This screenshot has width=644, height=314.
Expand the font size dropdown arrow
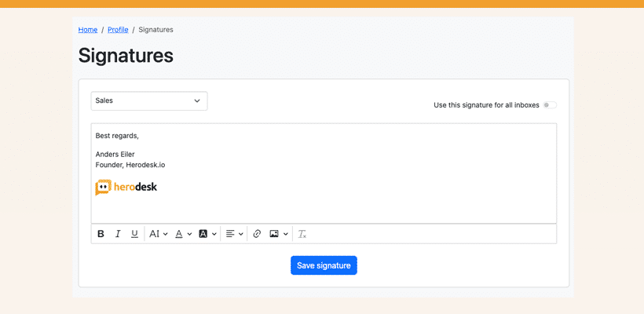(x=166, y=234)
